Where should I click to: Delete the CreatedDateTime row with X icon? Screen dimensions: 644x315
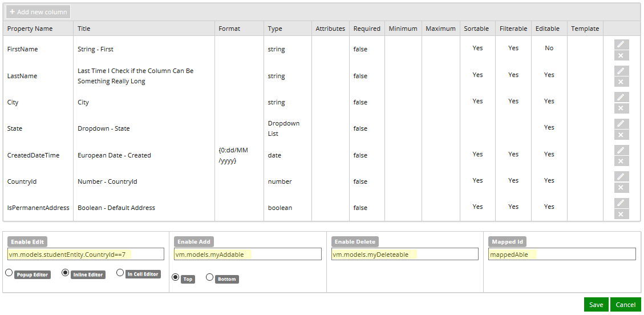coord(621,161)
